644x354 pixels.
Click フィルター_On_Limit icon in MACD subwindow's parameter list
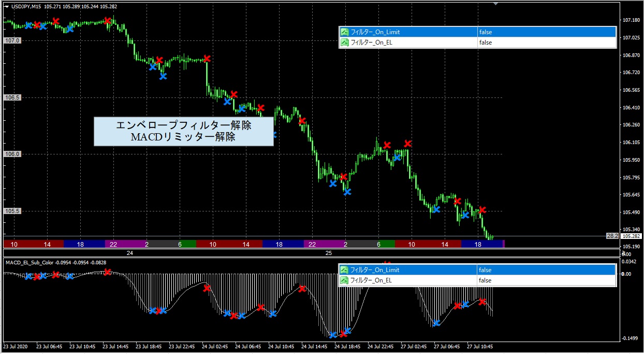coord(345,270)
